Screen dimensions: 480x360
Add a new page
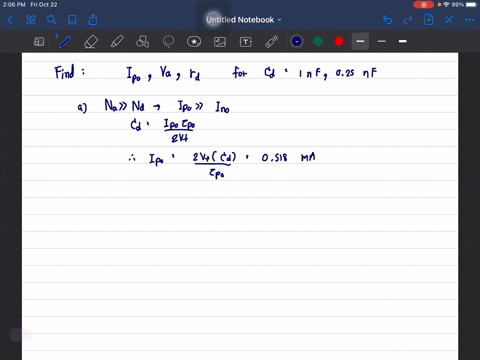[x=429, y=20]
